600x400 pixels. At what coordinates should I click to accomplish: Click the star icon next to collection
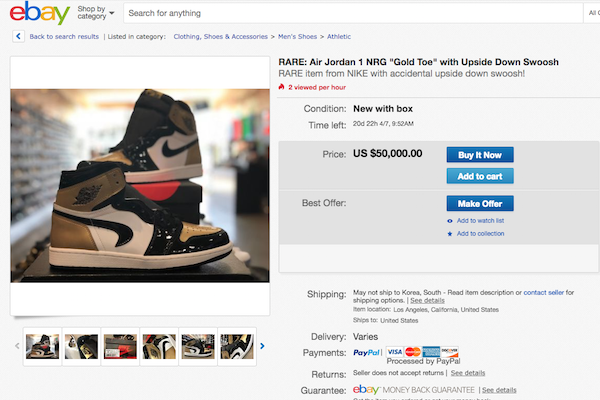click(450, 234)
